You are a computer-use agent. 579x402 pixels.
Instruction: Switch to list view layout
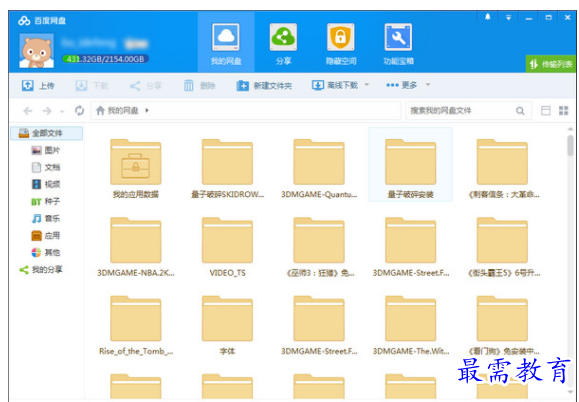click(545, 110)
